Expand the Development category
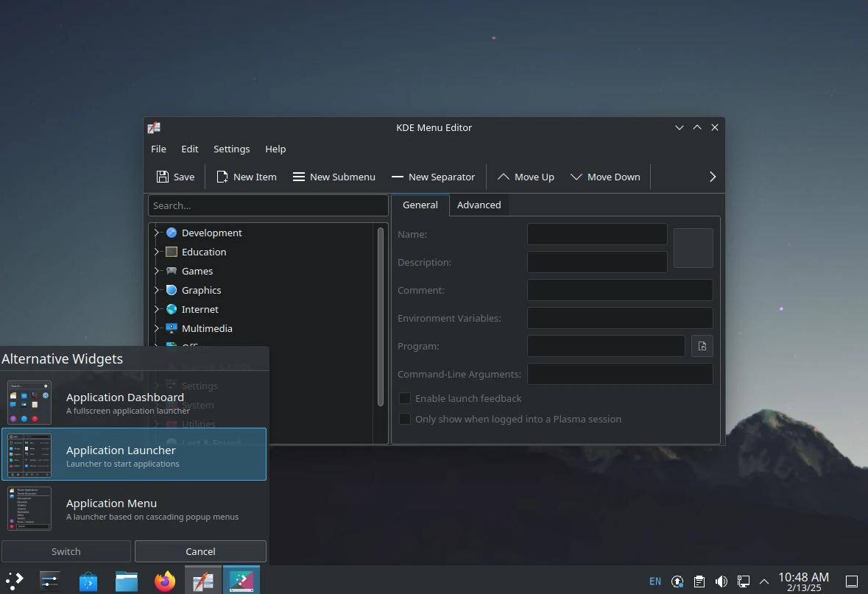This screenshot has width=868, height=594. tap(157, 233)
